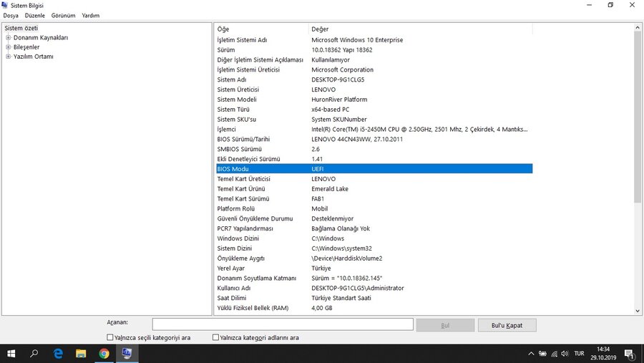644x363 pixels.
Task: Open the network Wi-Fi tray icon
Action: tap(554, 354)
